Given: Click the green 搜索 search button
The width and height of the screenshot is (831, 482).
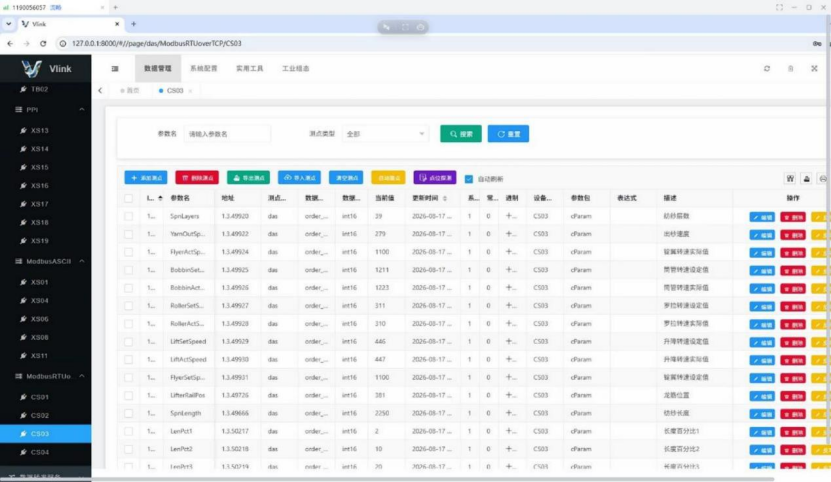Looking at the screenshot, I should (461, 134).
